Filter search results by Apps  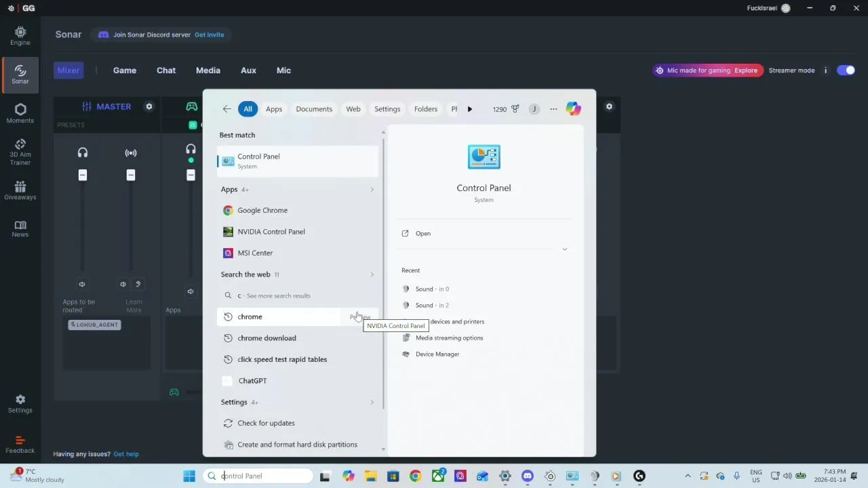[274, 109]
